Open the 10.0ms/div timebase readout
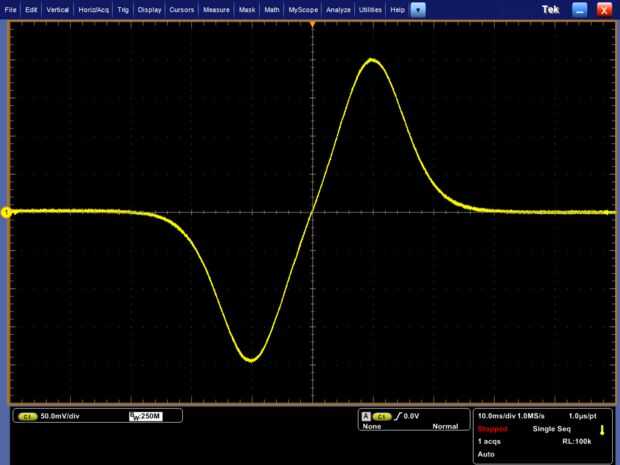The height and width of the screenshot is (465, 620). [x=496, y=416]
